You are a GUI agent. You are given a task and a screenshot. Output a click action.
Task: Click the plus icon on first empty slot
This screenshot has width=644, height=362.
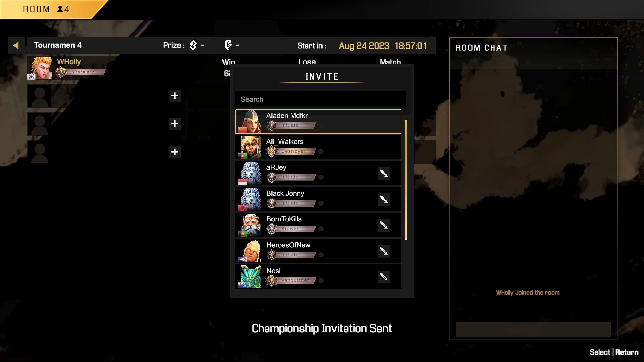[175, 96]
